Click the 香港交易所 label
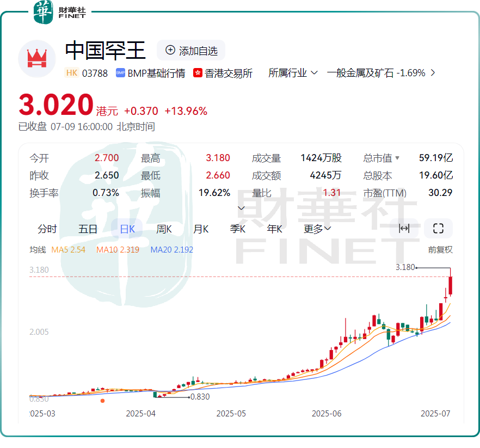Viewport: 480px width, 448px height. pos(229,73)
